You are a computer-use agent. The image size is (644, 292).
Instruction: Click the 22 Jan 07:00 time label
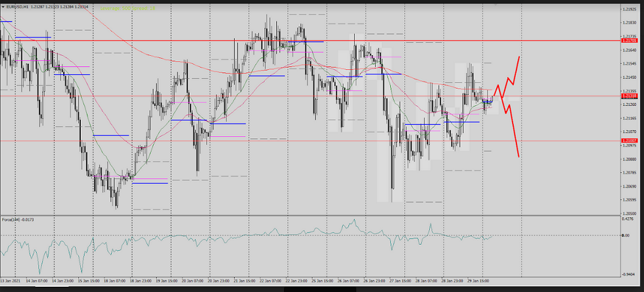[x=270, y=278]
